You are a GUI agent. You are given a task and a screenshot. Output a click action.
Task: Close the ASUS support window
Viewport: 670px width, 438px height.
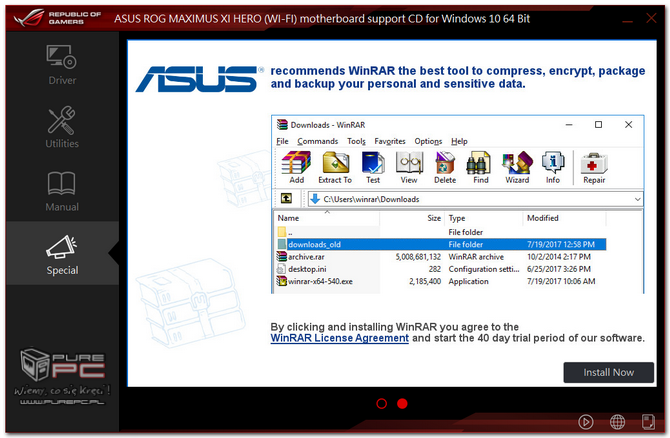tap(651, 18)
